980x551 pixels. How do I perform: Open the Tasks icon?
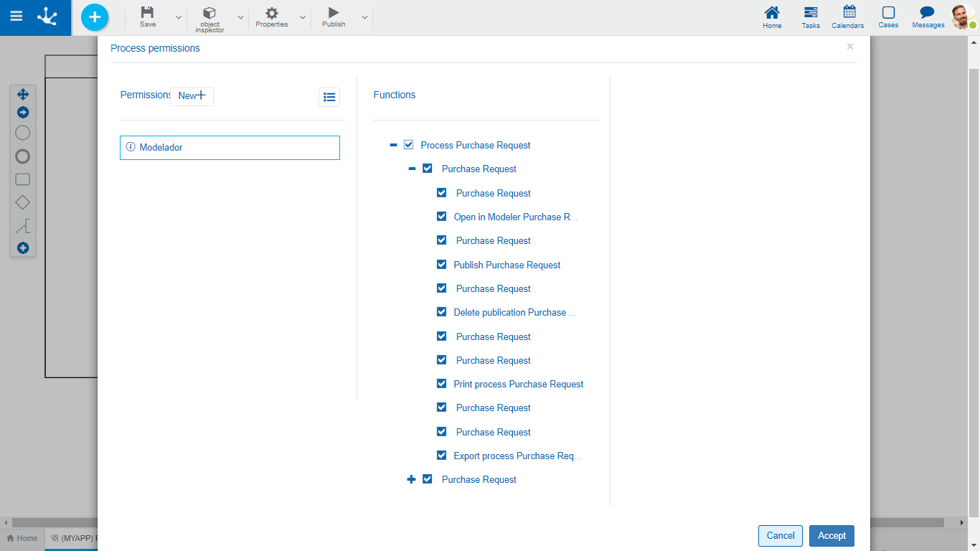pos(811,17)
